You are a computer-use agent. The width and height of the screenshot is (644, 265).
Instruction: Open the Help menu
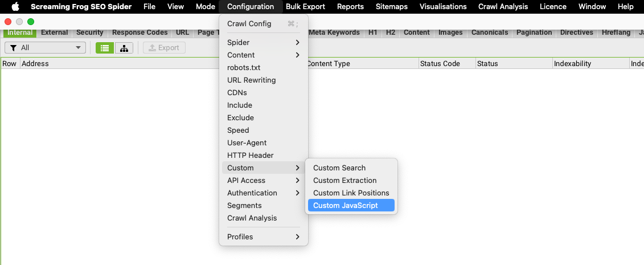(x=626, y=7)
